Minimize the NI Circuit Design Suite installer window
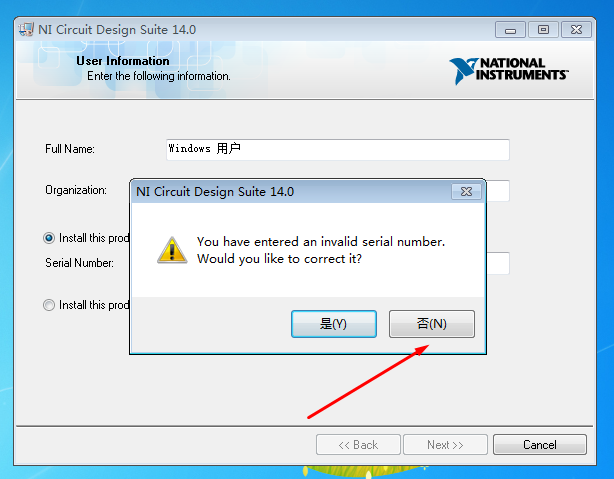The height and width of the screenshot is (479, 614). (510, 30)
